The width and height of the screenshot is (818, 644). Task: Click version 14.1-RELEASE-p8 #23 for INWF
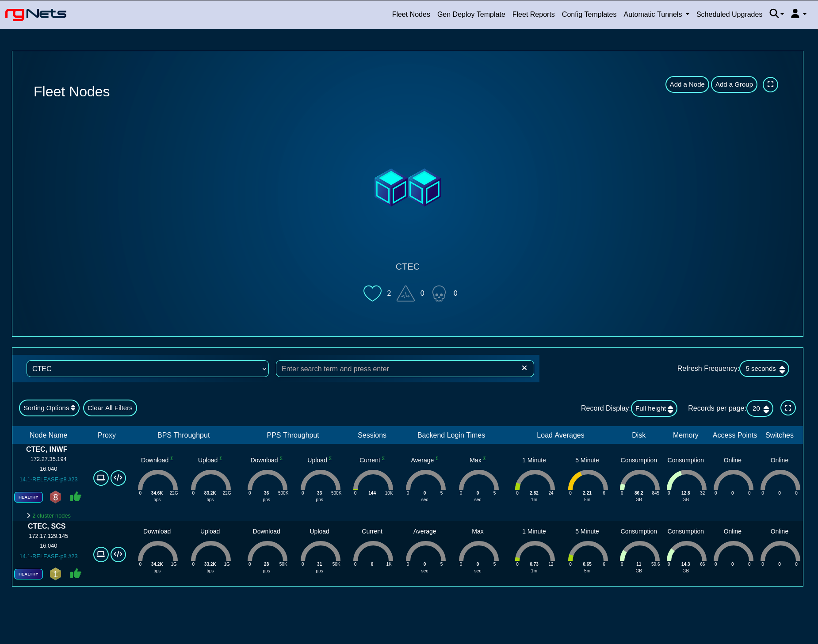tap(49, 479)
